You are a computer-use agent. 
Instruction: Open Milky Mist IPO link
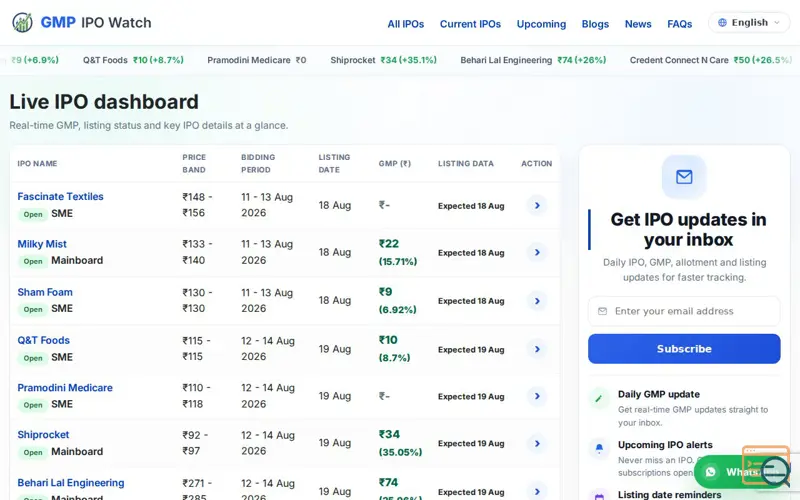click(42, 244)
